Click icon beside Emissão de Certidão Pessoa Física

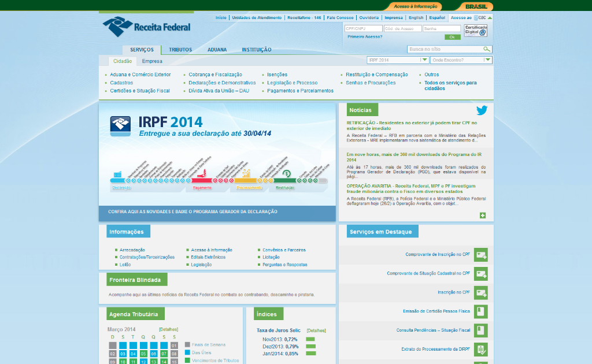[481, 311]
